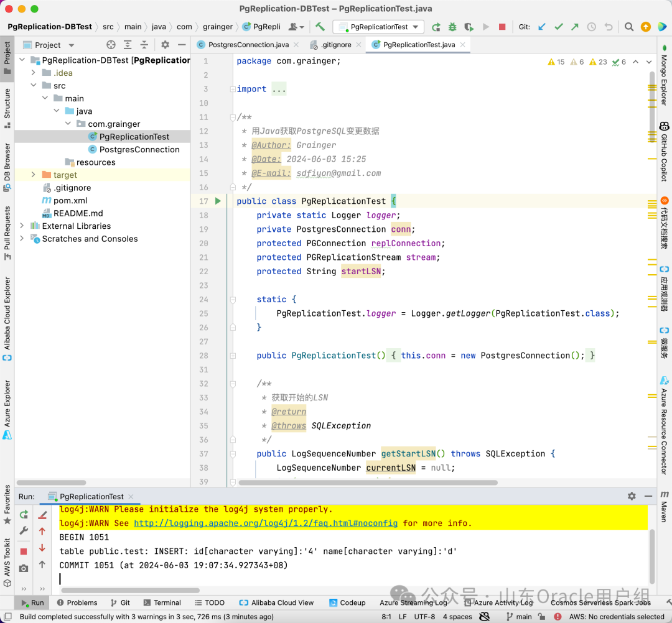
Task: Click the green run gutter arrow at line 17
Action: [x=218, y=201]
